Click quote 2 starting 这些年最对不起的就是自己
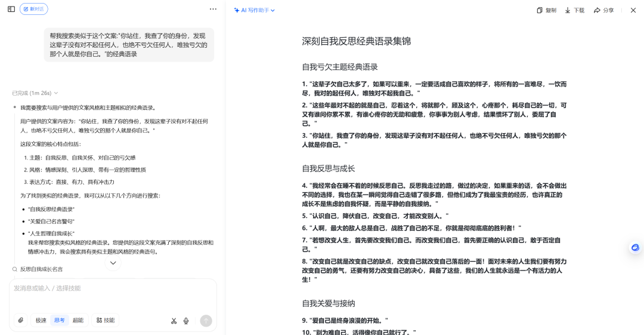The height and width of the screenshot is (335, 644). [x=434, y=114]
